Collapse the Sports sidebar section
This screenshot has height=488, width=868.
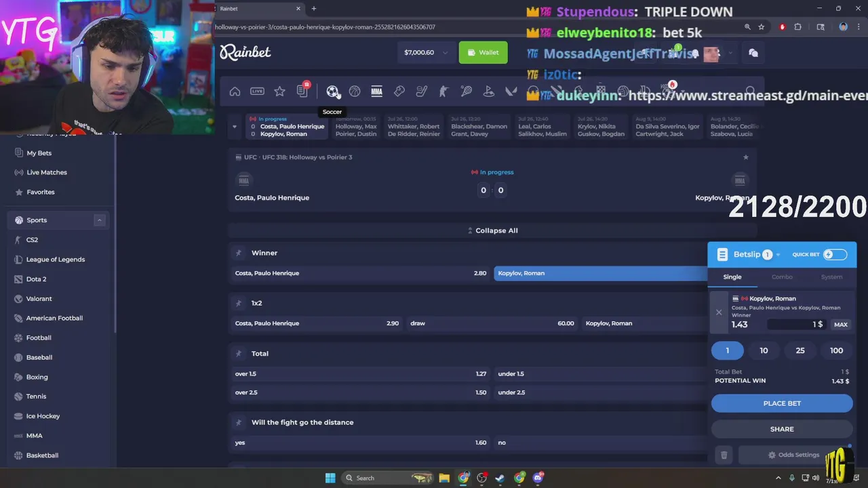(99, 220)
